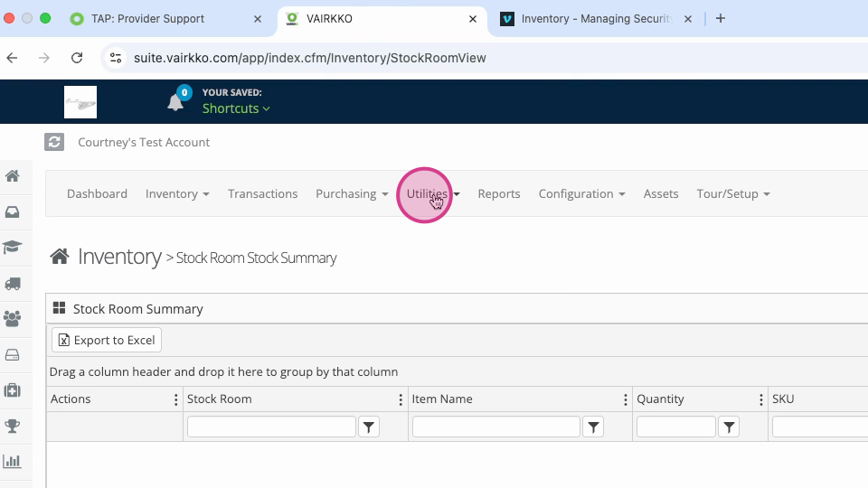
Task: Open Item Name column filter funnel
Action: point(593,427)
